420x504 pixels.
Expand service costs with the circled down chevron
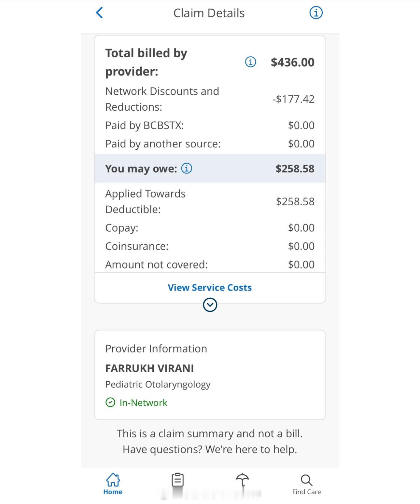(x=210, y=305)
